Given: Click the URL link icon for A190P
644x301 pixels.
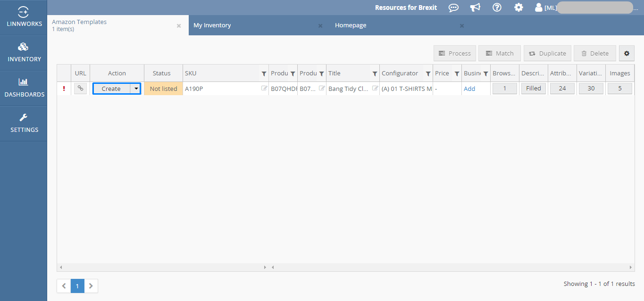Looking at the screenshot, I should tap(80, 88).
